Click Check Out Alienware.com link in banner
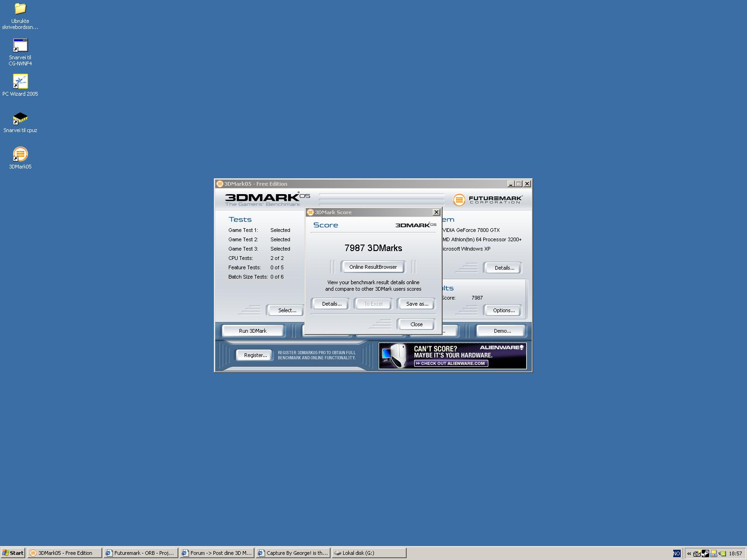 point(451,363)
